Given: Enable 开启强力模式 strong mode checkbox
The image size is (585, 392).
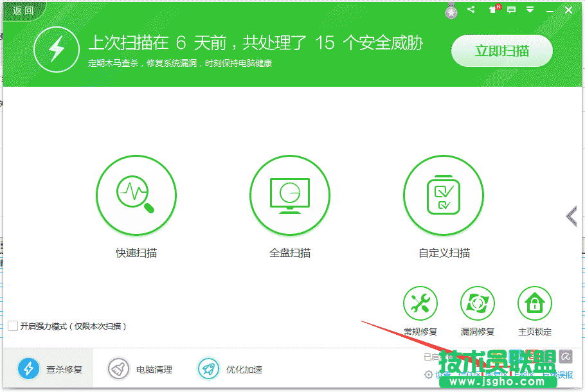Looking at the screenshot, I should pos(14,326).
